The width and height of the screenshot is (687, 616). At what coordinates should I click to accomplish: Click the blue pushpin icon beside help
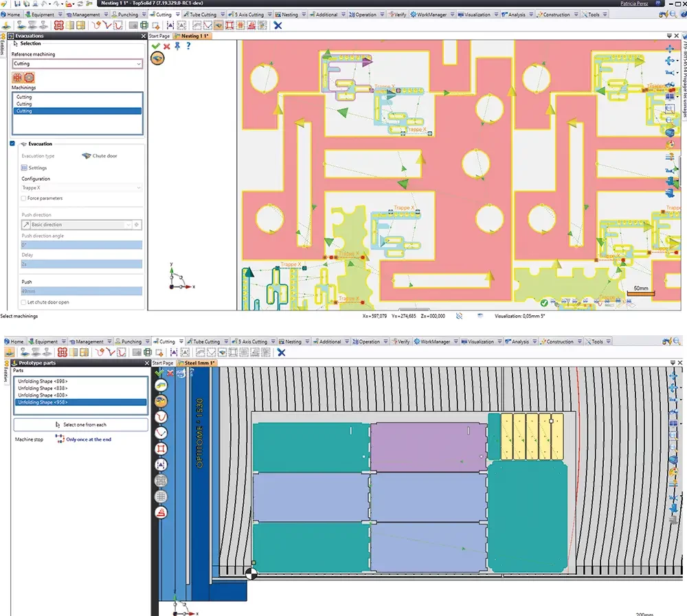177,46
